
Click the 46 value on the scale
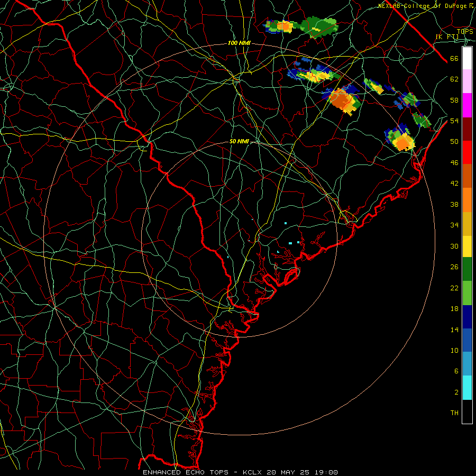pyautogui.click(x=454, y=163)
